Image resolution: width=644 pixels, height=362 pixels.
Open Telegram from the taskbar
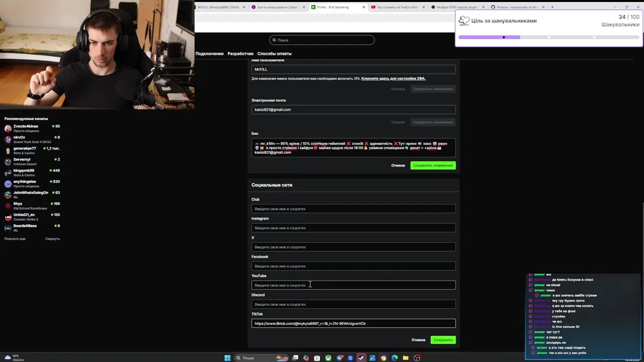pos(340,358)
